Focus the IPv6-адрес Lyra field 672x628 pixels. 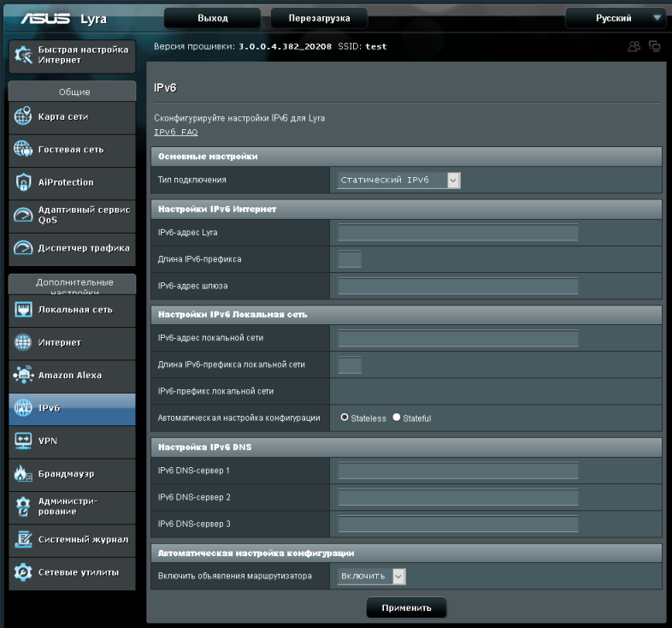tap(457, 233)
